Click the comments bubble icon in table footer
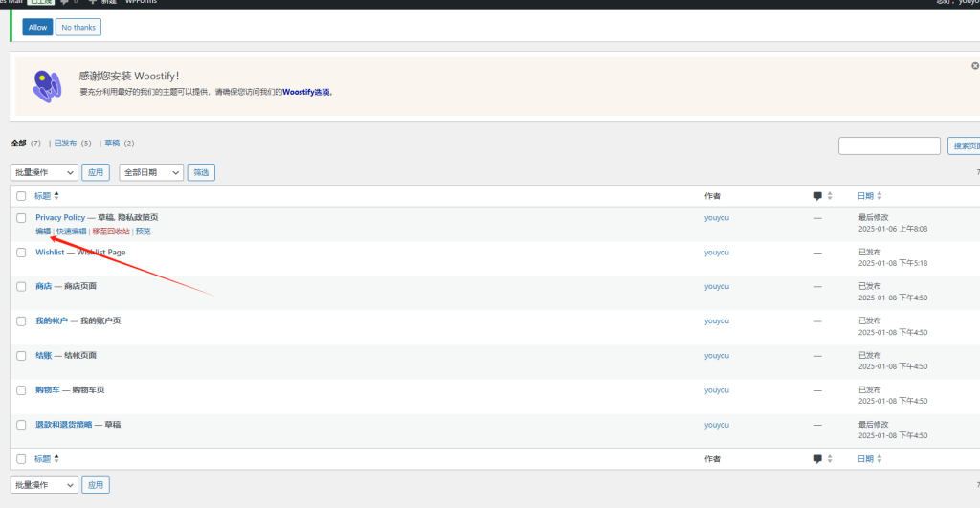 817,459
